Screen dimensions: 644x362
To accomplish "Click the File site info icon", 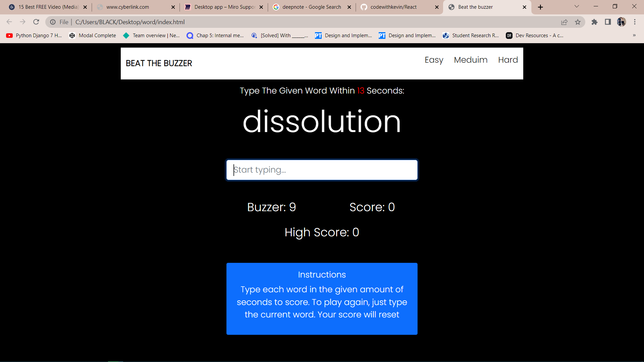I will [x=53, y=22].
